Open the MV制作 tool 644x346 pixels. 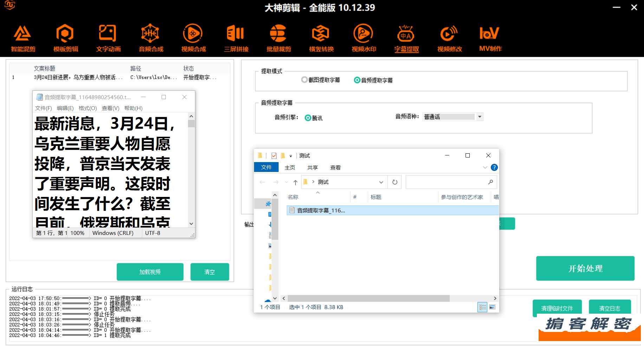pyautogui.click(x=490, y=38)
